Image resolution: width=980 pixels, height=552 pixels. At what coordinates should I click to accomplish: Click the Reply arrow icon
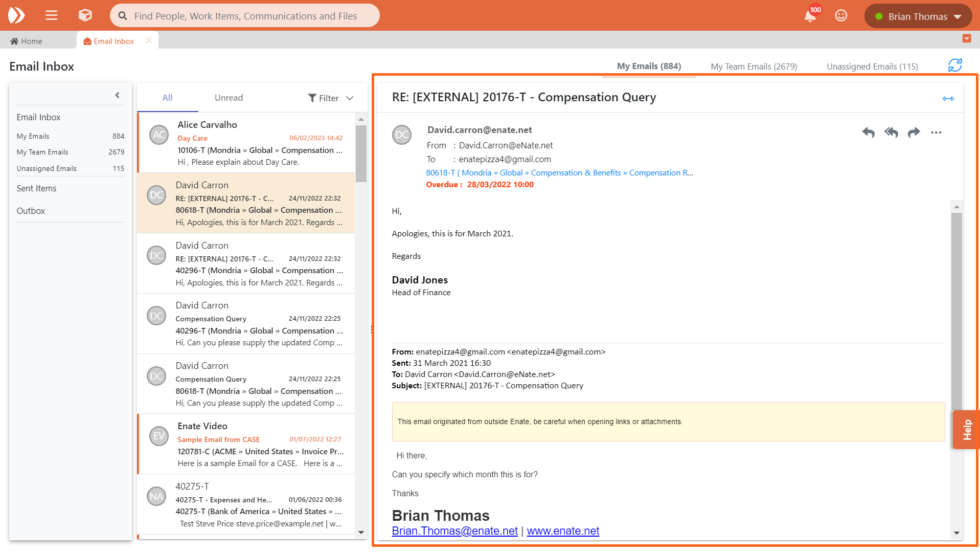(x=868, y=133)
